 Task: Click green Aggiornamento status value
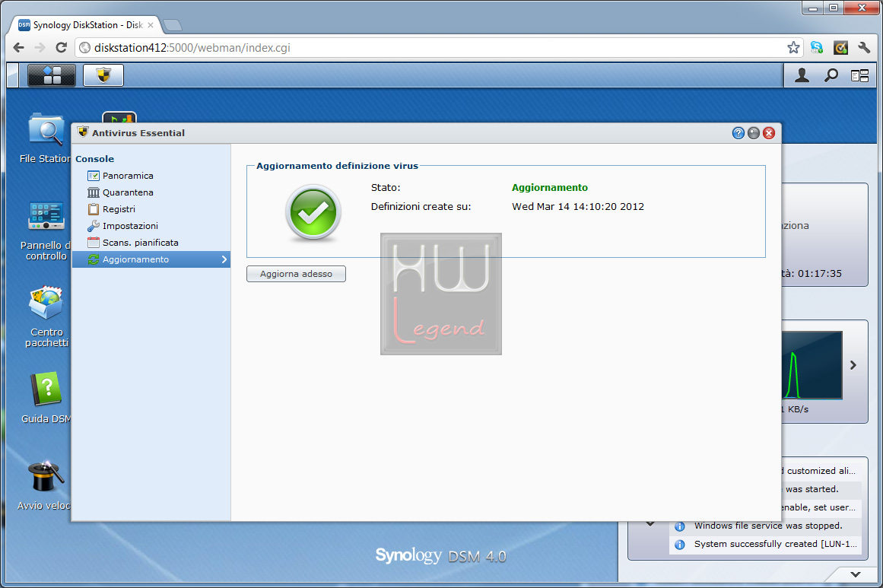[550, 188]
